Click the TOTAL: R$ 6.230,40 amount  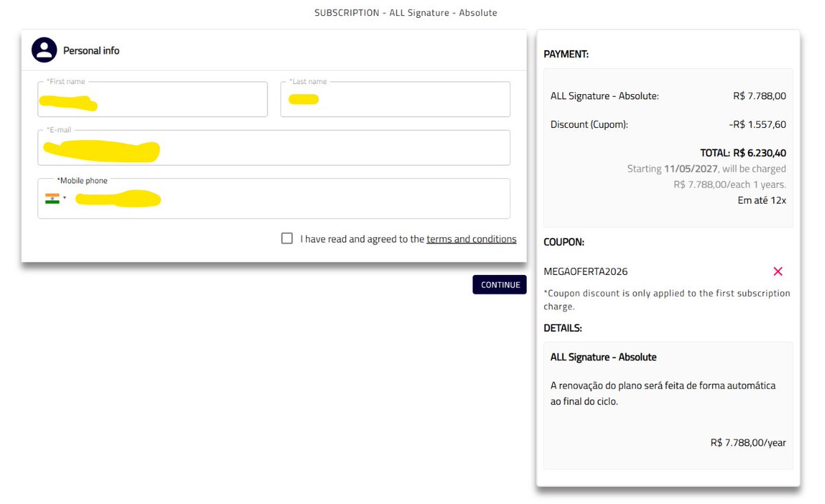tap(743, 153)
